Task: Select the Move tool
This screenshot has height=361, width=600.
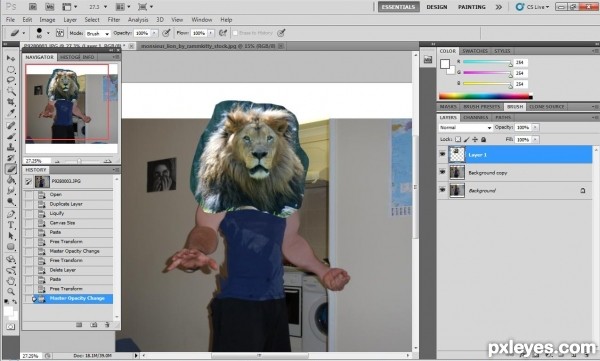Action: point(11,58)
